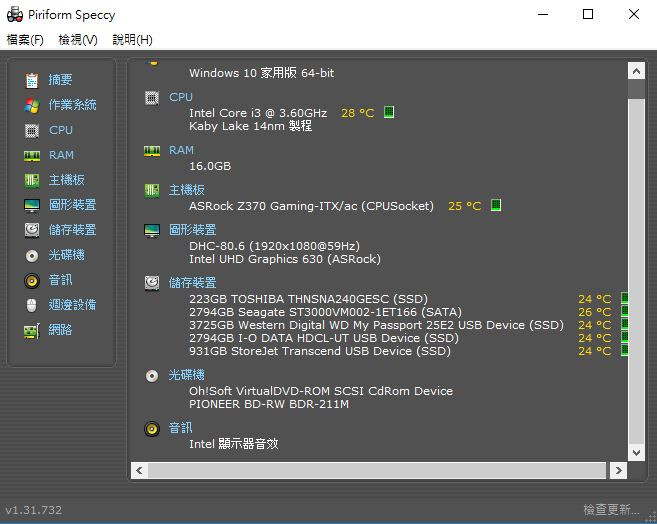Select the Western Digital My Passport entry

point(376,325)
